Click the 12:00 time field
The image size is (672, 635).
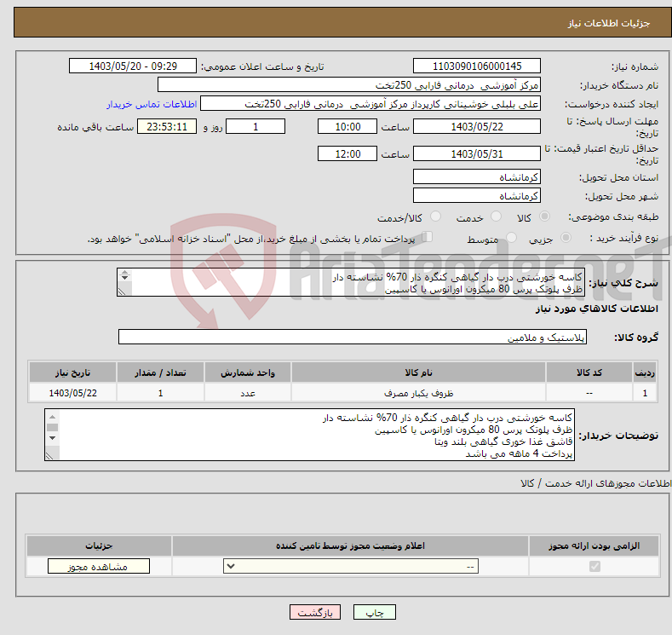[347, 153]
